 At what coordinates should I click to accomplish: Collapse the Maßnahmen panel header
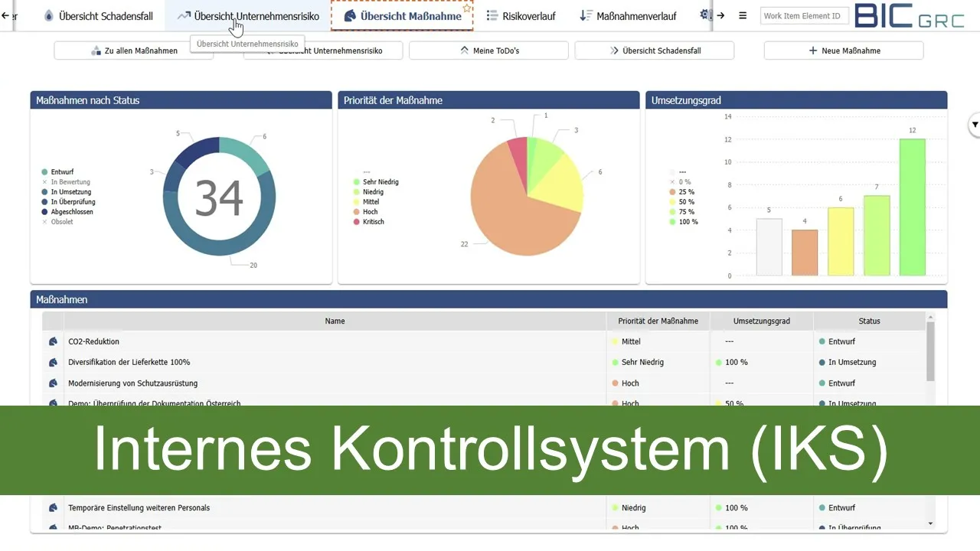pyautogui.click(x=61, y=299)
